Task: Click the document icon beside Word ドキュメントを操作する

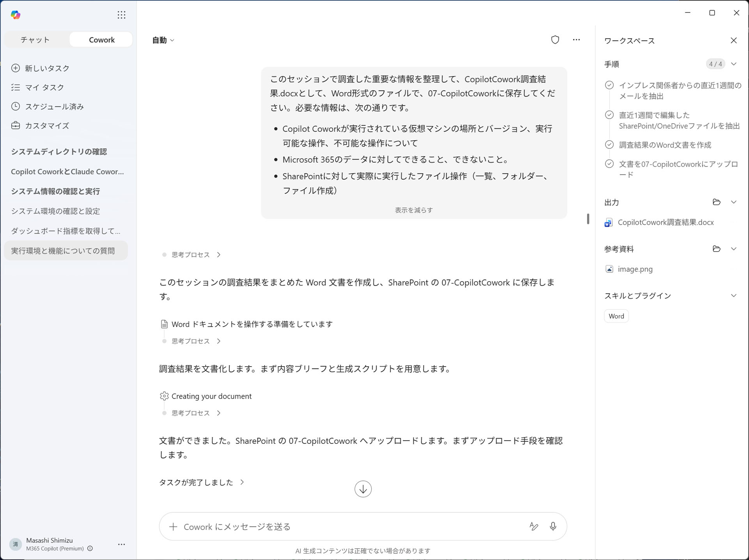Action: tap(164, 324)
